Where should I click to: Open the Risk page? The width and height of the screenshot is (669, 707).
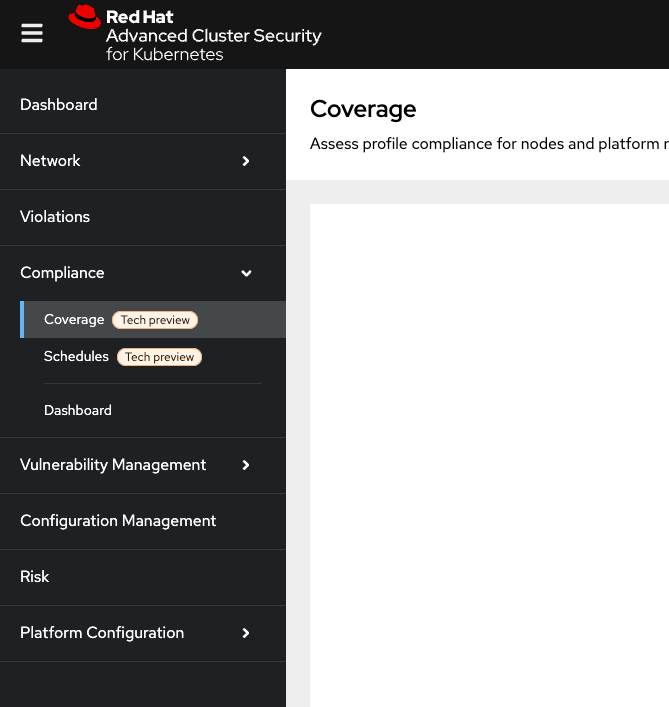[34, 576]
